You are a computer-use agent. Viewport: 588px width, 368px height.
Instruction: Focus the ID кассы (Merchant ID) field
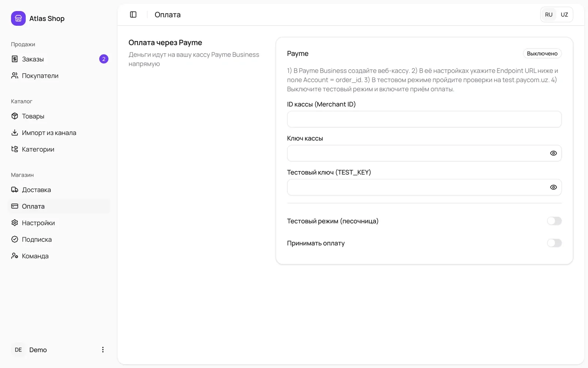(x=424, y=119)
